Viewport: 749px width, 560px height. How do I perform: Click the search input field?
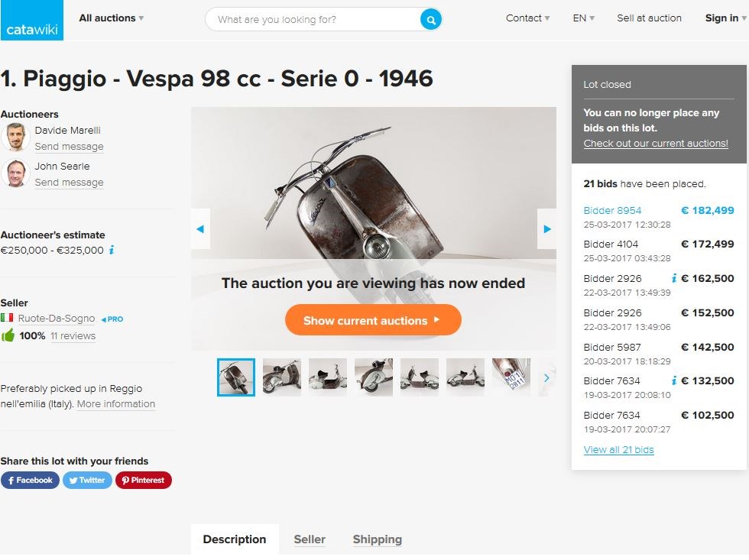[x=313, y=20]
